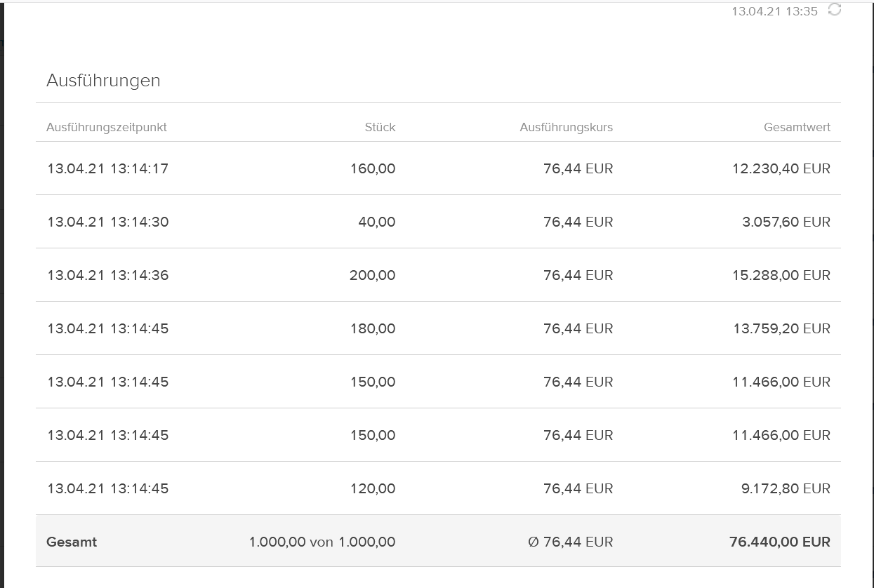Screen dimensions: 874x588
Task: Click the 200,00 quantity cell
Action: coord(372,275)
